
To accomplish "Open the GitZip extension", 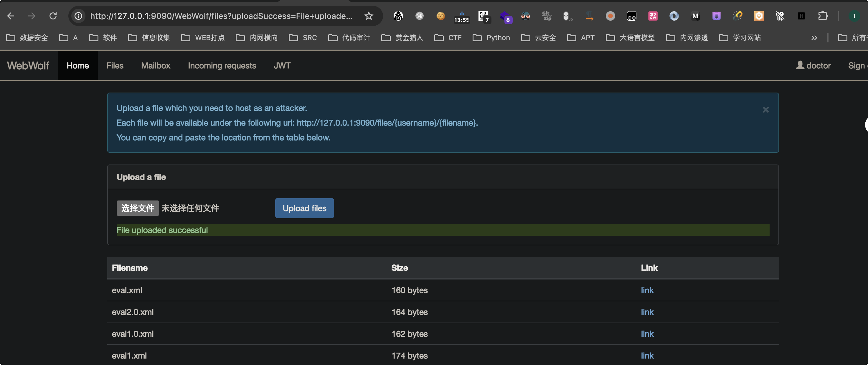I will 547,16.
